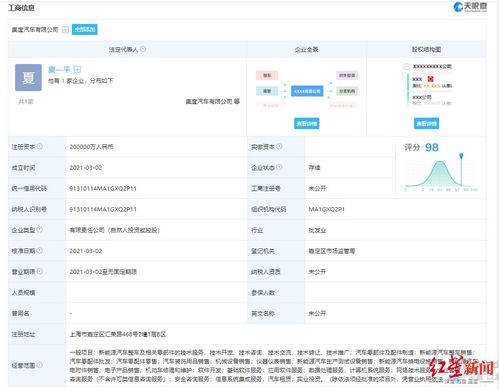This screenshot has width=499, height=390.
Task: Select the 营业期限 value starting 2021-03-02至
Action: click(x=103, y=272)
